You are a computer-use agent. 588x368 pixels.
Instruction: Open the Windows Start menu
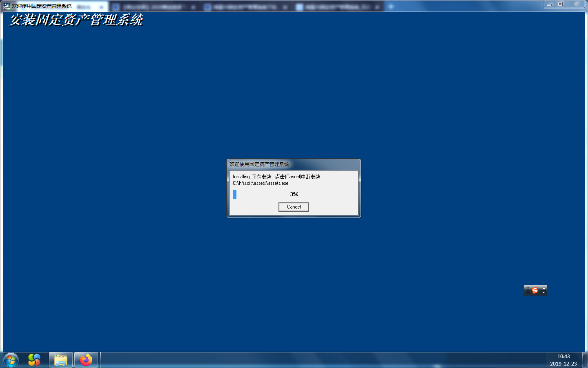pyautogui.click(x=11, y=360)
